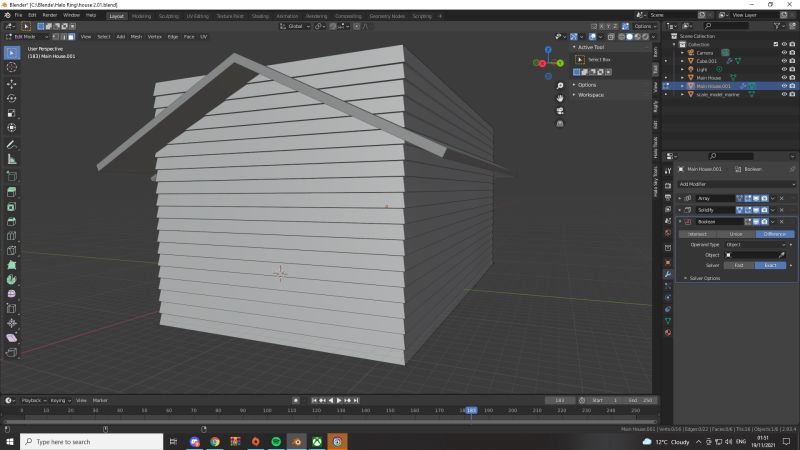Click the timeline Play button
800x450 pixels.
pos(339,401)
